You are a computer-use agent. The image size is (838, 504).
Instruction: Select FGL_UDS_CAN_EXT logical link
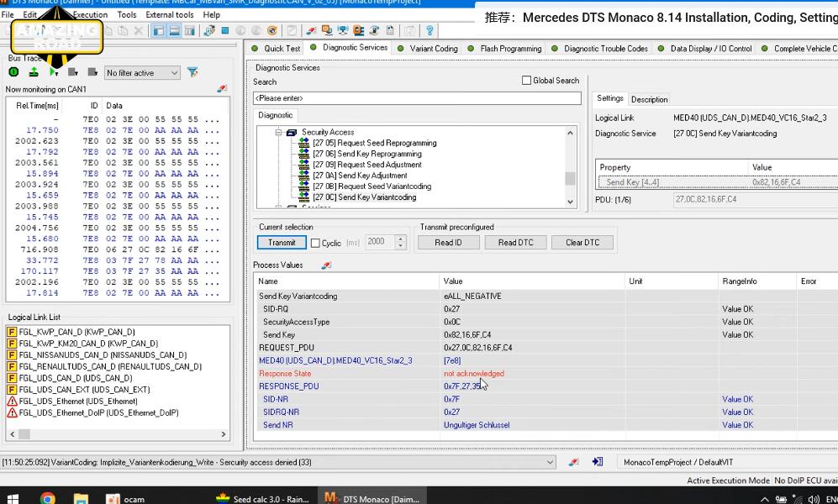(84, 389)
